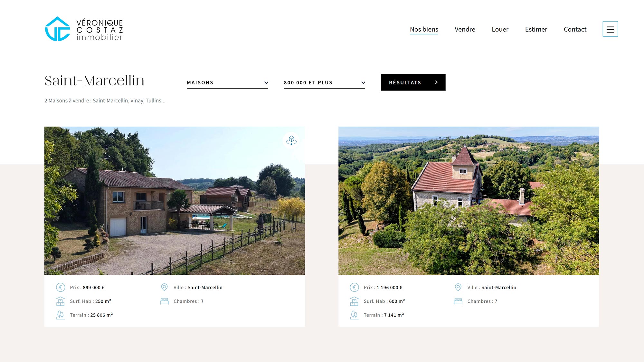Open the Contact link

pyautogui.click(x=575, y=29)
